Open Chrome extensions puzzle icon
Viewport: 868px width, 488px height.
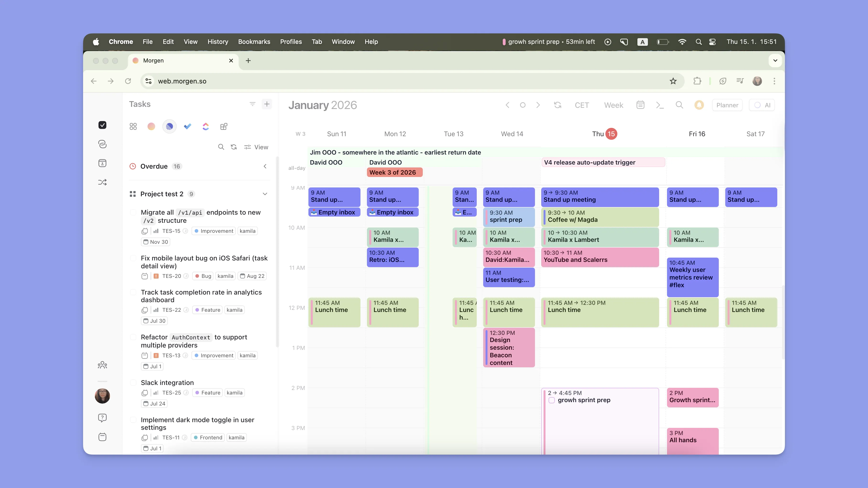click(697, 81)
